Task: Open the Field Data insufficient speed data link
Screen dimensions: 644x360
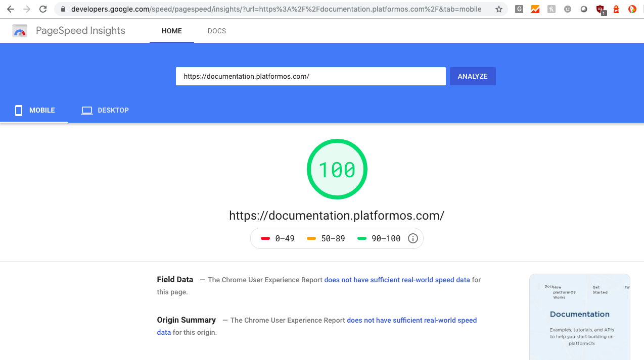Action: pos(397,280)
